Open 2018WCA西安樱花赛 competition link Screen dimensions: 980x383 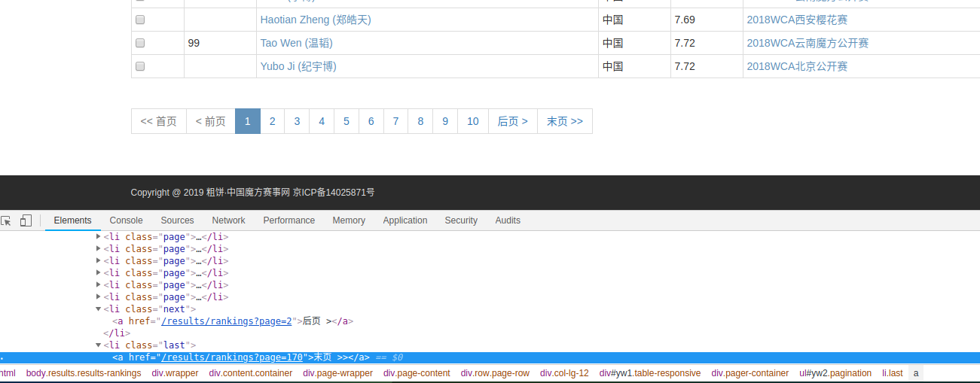[x=797, y=20]
